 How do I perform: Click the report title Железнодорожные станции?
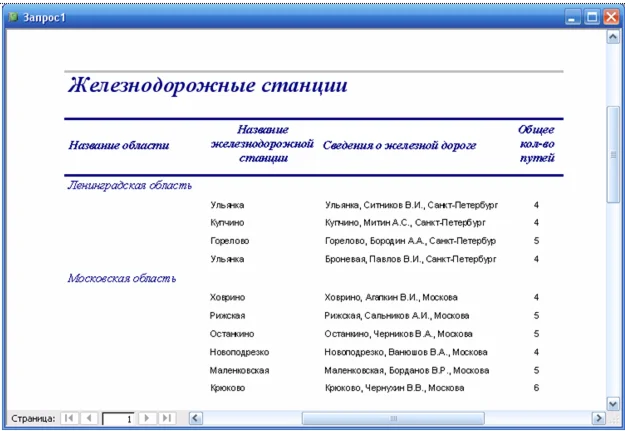point(207,86)
